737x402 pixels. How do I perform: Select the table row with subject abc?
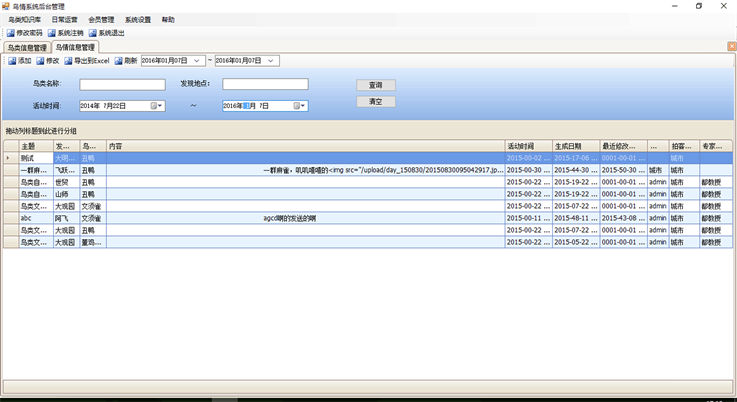28,217
